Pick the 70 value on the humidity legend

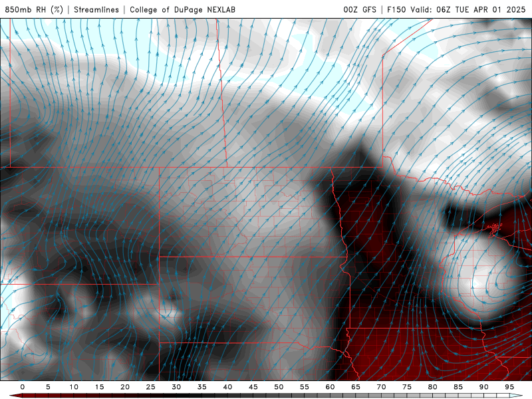pos(381,387)
